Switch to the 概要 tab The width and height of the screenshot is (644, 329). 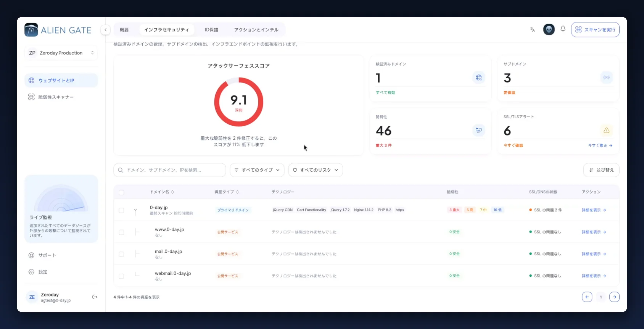[x=124, y=29]
